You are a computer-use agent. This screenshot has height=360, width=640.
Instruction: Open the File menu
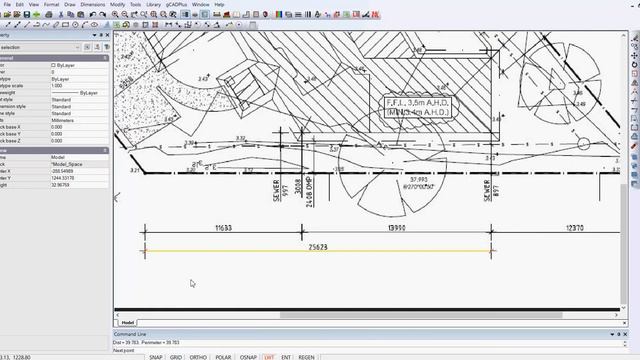pyautogui.click(x=7, y=4)
